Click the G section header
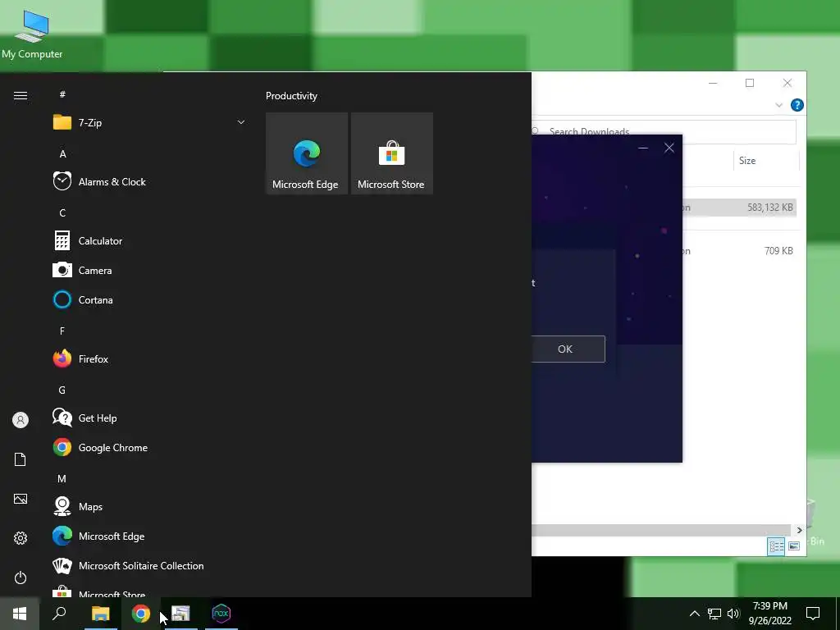Screen dimensions: 840x630 click(x=62, y=390)
